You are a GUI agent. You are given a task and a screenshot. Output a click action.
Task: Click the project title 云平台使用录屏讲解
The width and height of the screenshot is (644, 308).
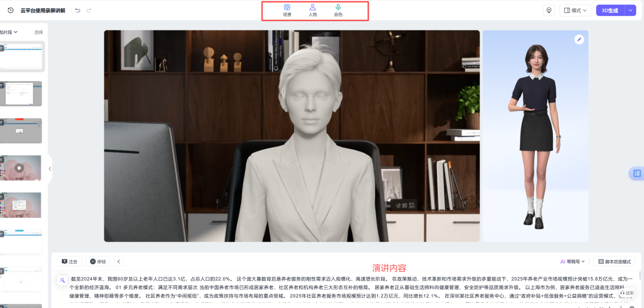(x=43, y=10)
